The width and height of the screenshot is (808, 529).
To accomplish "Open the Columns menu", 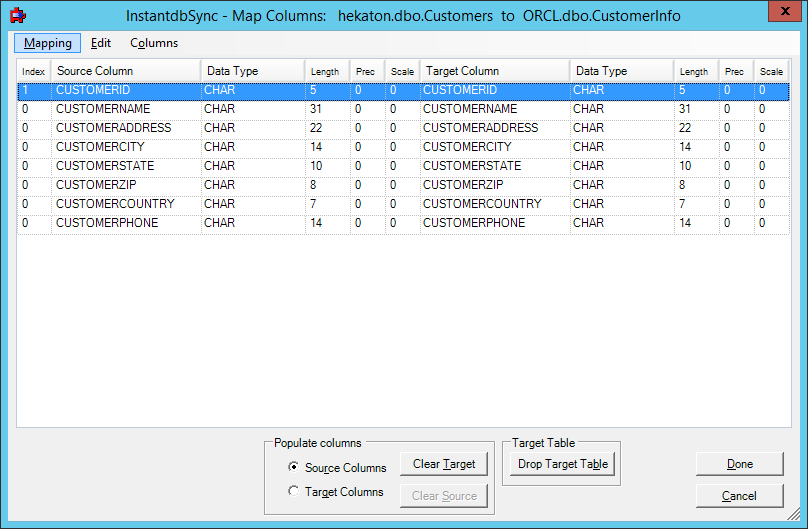I will [154, 43].
